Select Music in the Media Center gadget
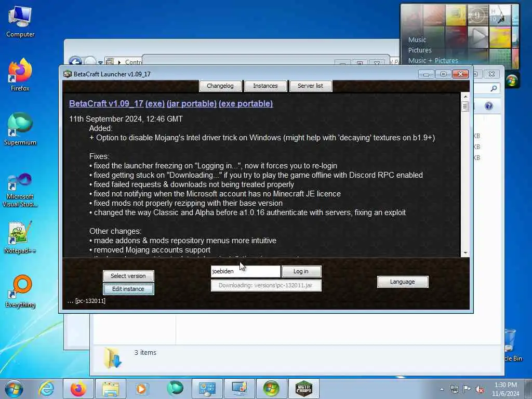 click(x=417, y=39)
